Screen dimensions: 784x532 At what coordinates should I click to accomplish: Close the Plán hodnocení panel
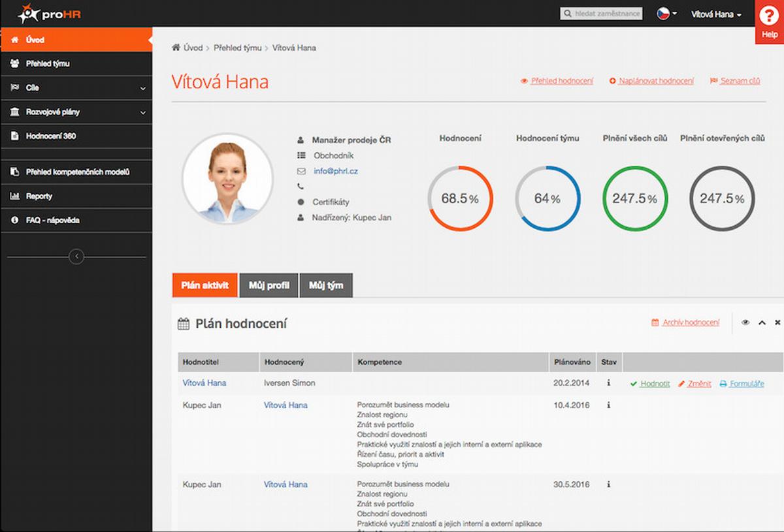click(x=777, y=322)
